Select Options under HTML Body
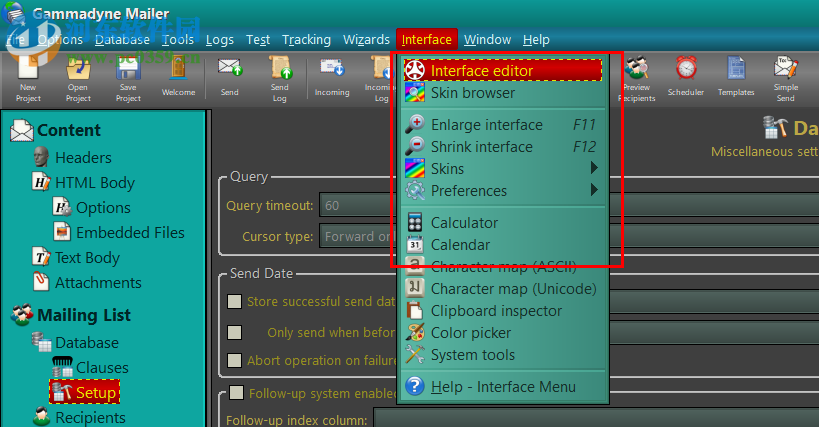Screen dimensions: 819x427 (103, 208)
